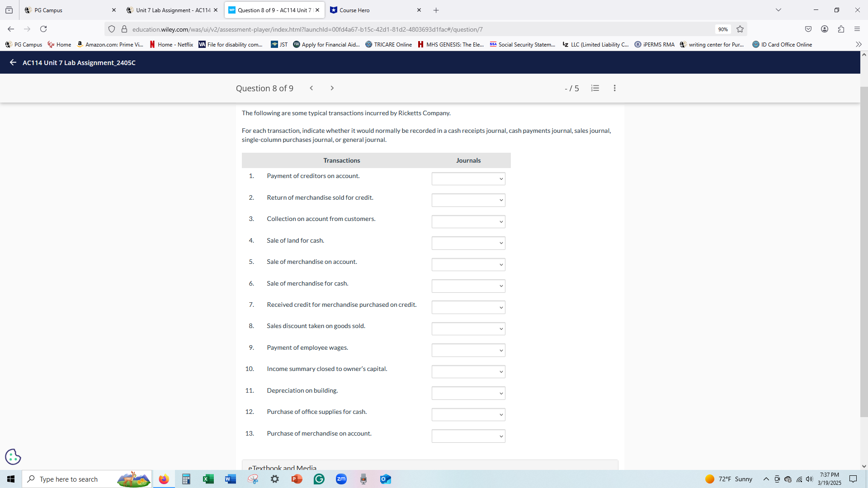This screenshot has width=868, height=488.
Task: Open the Firefox extensions icon
Action: click(841, 29)
